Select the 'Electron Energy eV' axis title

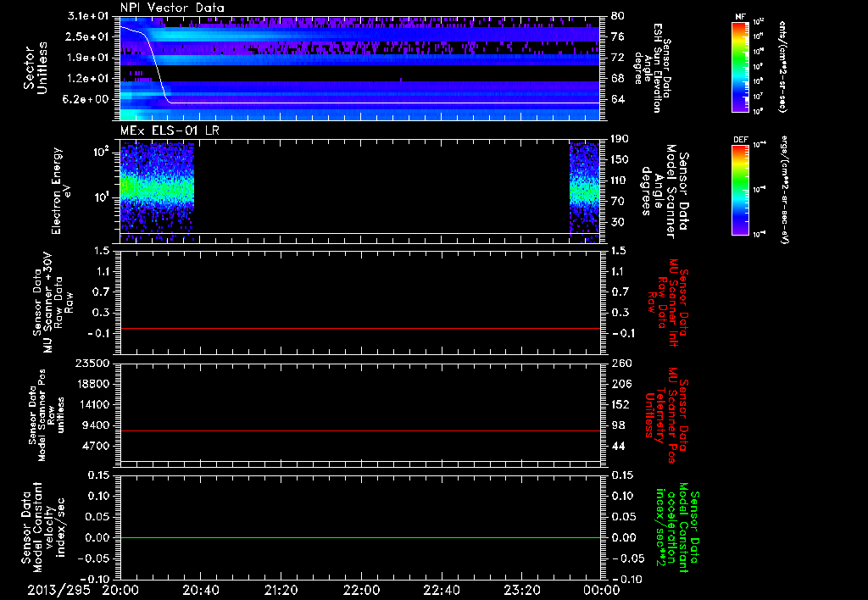pos(61,191)
